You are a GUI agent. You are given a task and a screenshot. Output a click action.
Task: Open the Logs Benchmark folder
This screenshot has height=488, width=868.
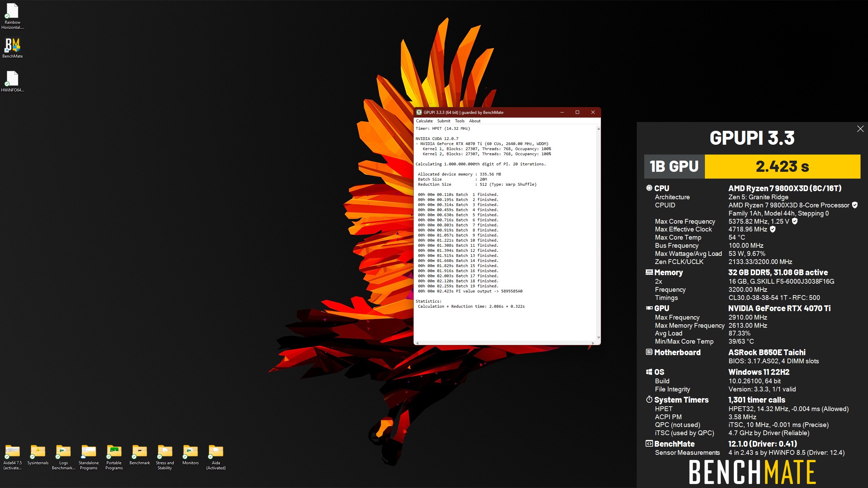tap(63, 457)
